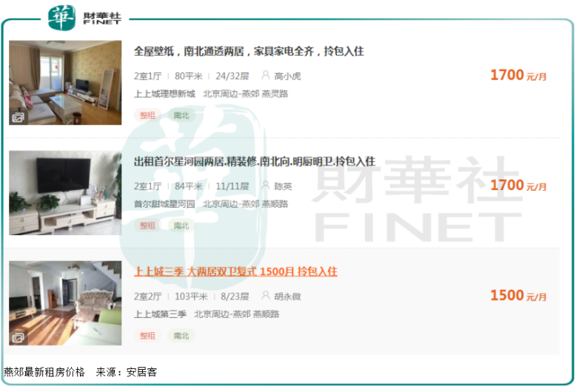Click the 11/11层 floor text
This screenshot has width=576, height=392.
pyautogui.click(x=232, y=186)
